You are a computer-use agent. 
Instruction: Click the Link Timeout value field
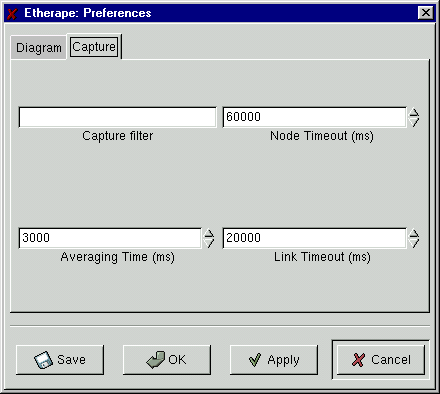[x=315, y=238]
